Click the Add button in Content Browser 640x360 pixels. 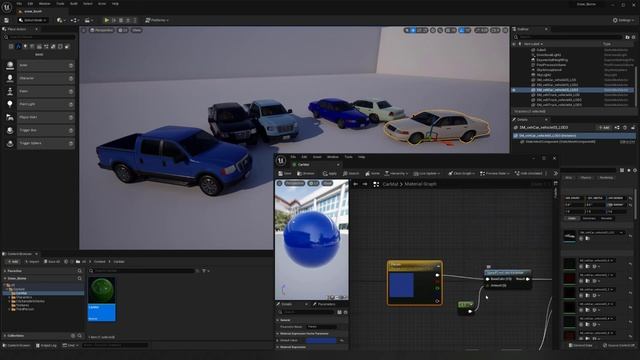(x=13, y=262)
